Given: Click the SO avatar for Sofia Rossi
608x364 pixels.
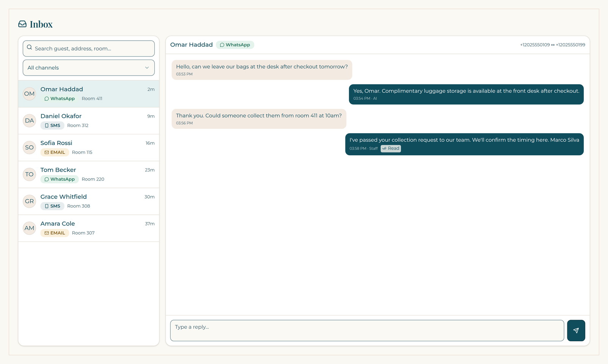Looking at the screenshot, I should click(29, 148).
